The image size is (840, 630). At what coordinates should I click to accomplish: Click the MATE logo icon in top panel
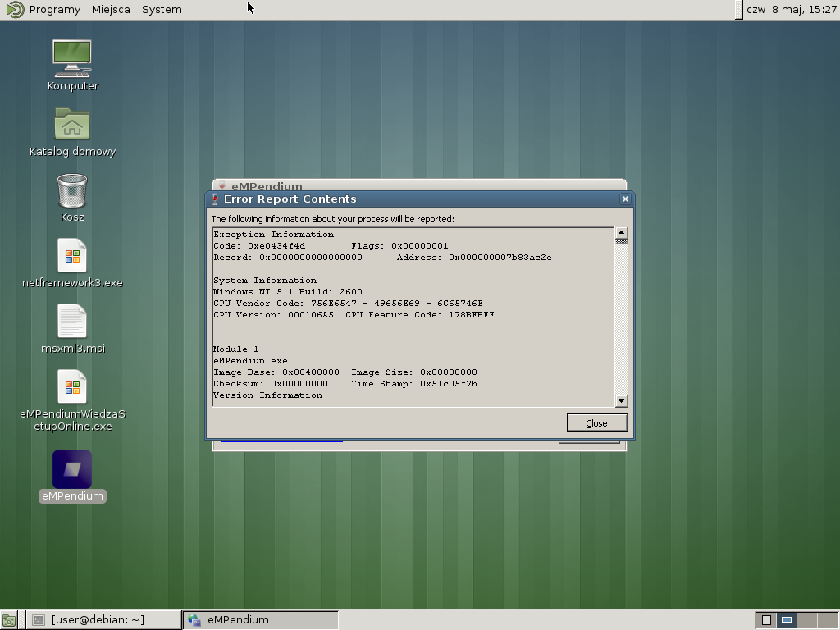(x=15, y=10)
